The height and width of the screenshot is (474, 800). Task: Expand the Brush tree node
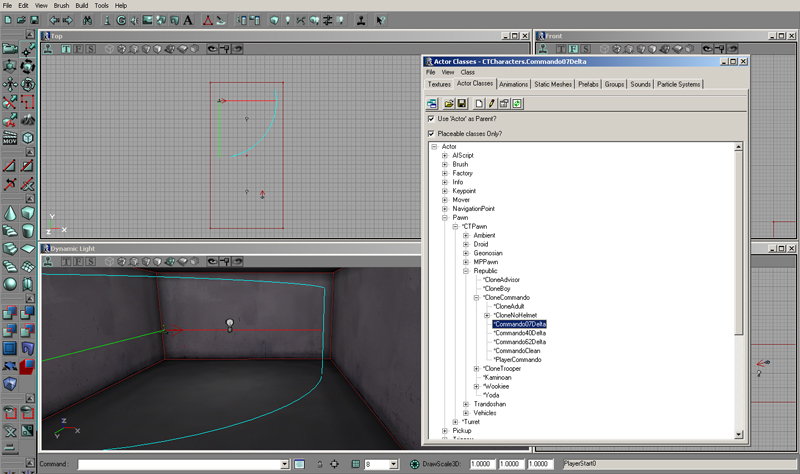click(x=445, y=164)
